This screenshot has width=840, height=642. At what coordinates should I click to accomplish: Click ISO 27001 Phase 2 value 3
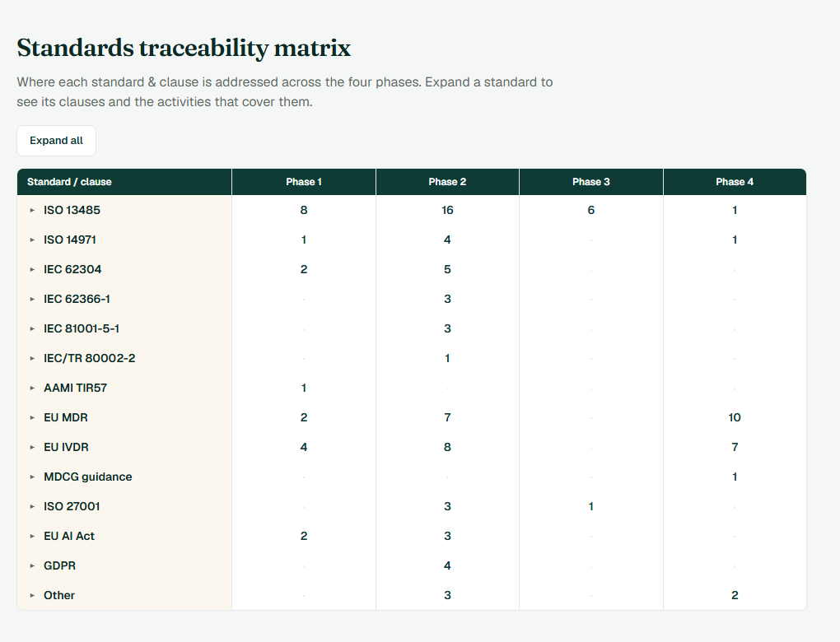pos(447,506)
